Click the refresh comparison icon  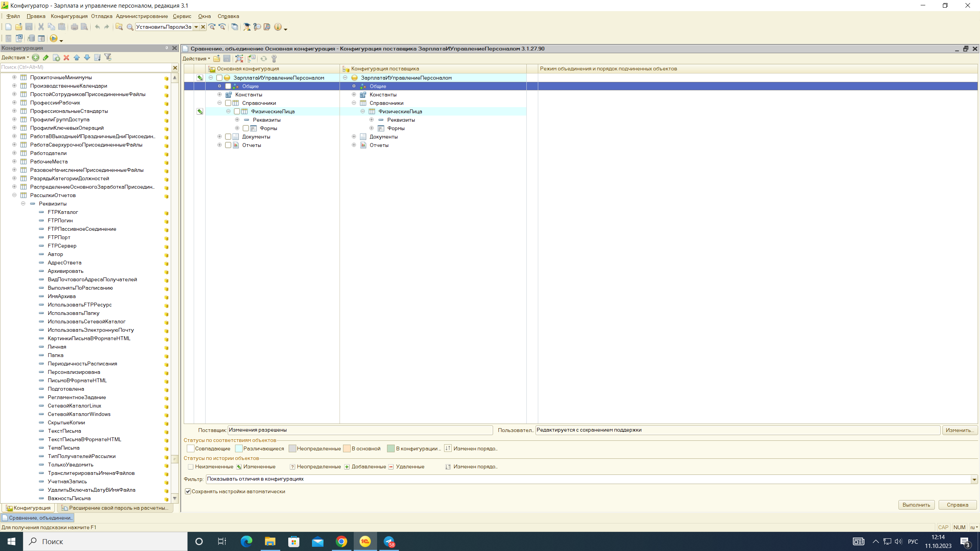(264, 59)
